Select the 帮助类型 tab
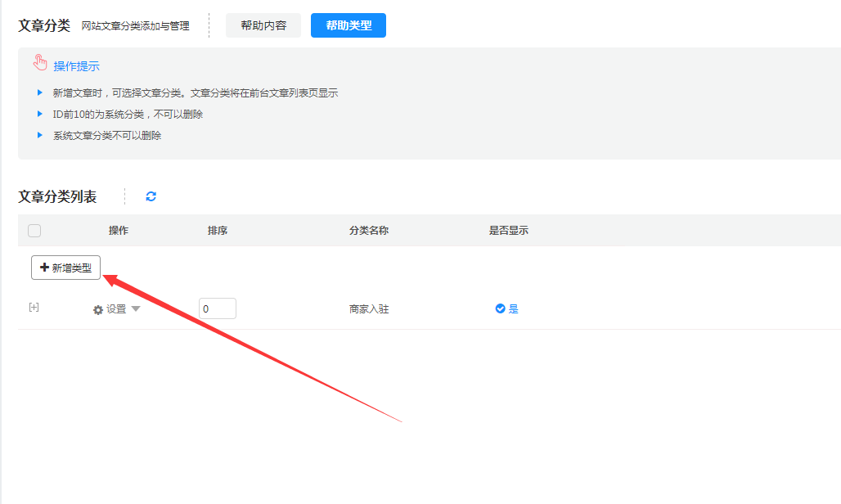 (349, 25)
